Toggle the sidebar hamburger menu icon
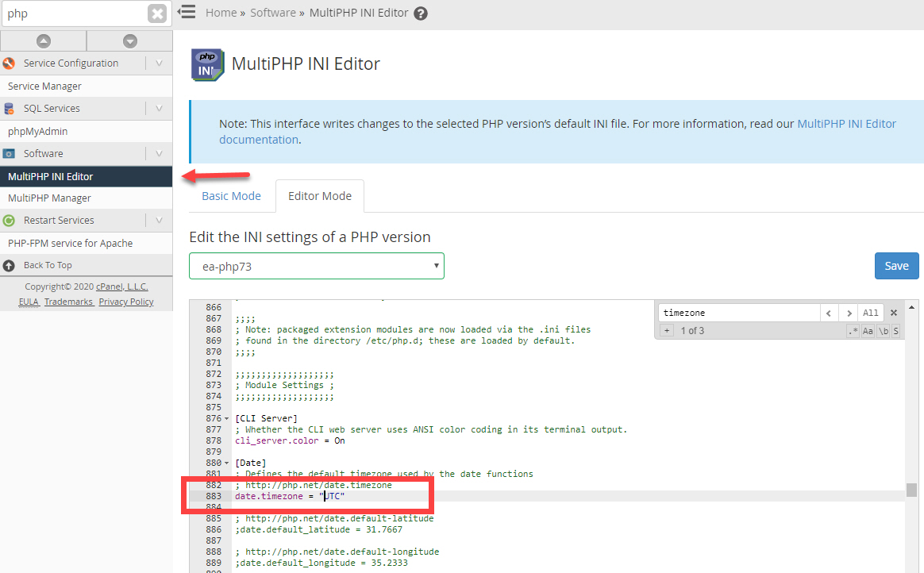The height and width of the screenshot is (573, 924). [x=187, y=12]
